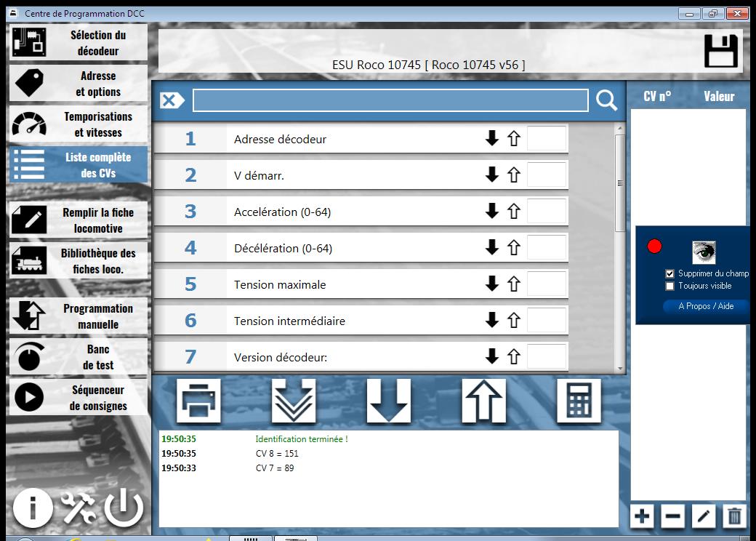Open the tools settings wrench icon

[79, 508]
